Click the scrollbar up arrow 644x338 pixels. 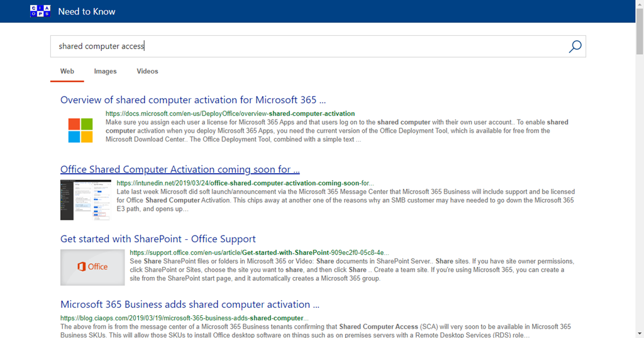(640, 4)
